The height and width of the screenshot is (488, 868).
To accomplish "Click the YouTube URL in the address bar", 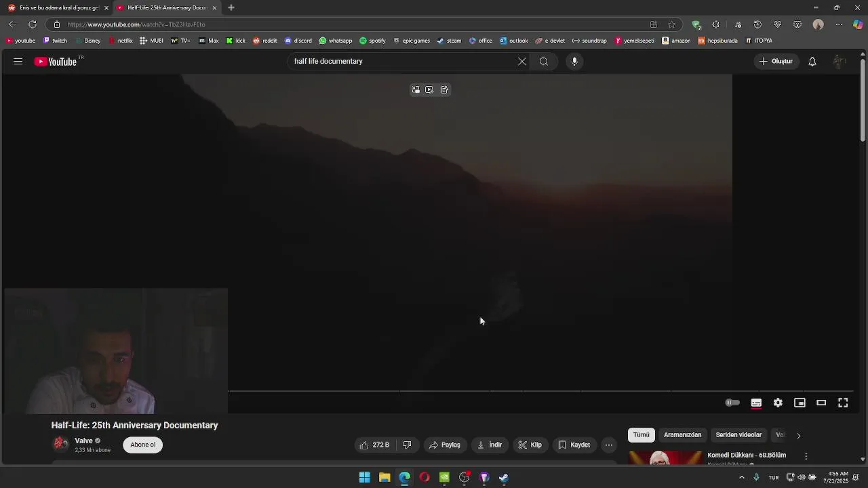I will (x=136, y=24).
